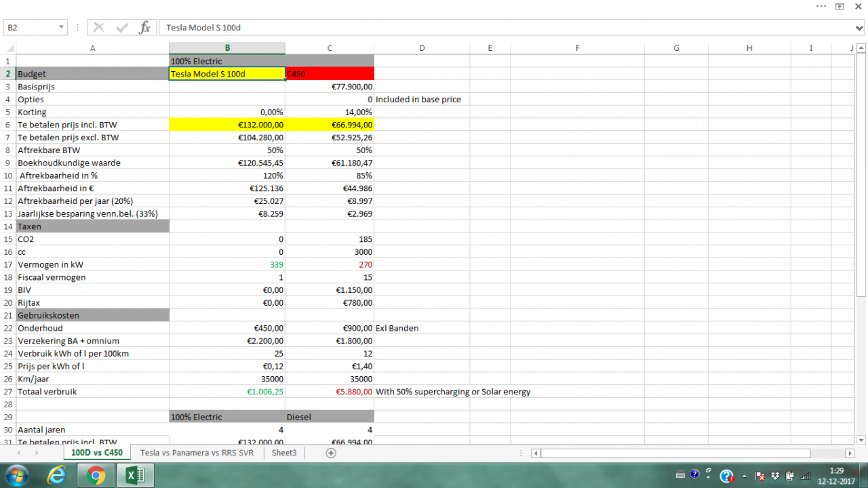This screenshot has width=868, height=488.
Task: Select the red €5.880,00 total cell
Action: (x=330, y=392)
